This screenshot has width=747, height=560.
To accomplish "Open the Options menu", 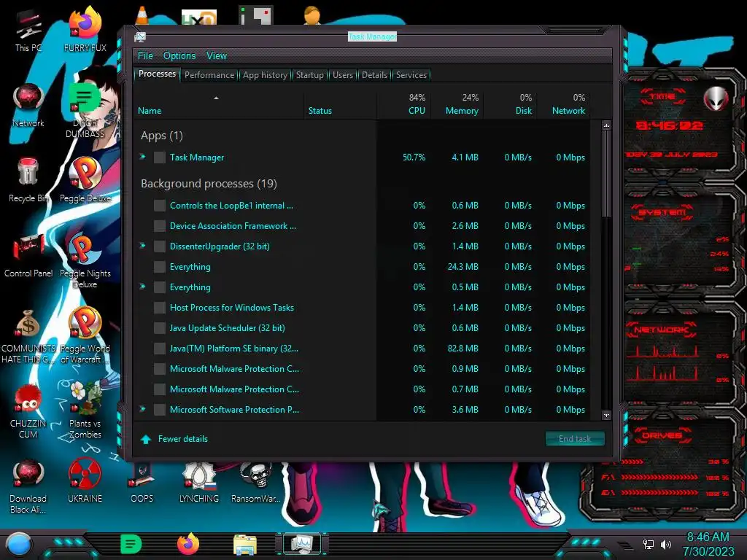I will tap(179, 55).
